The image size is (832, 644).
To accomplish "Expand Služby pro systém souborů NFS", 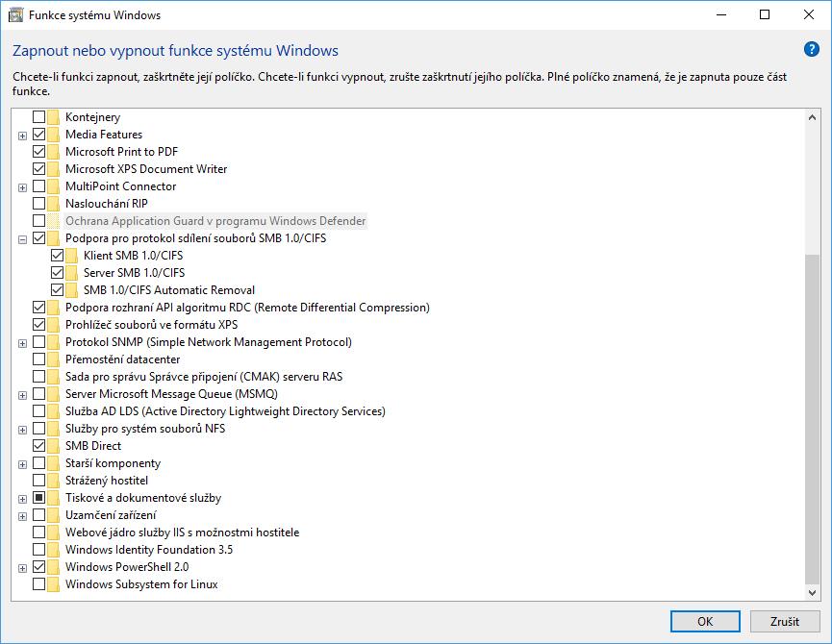I will point(22,430).
